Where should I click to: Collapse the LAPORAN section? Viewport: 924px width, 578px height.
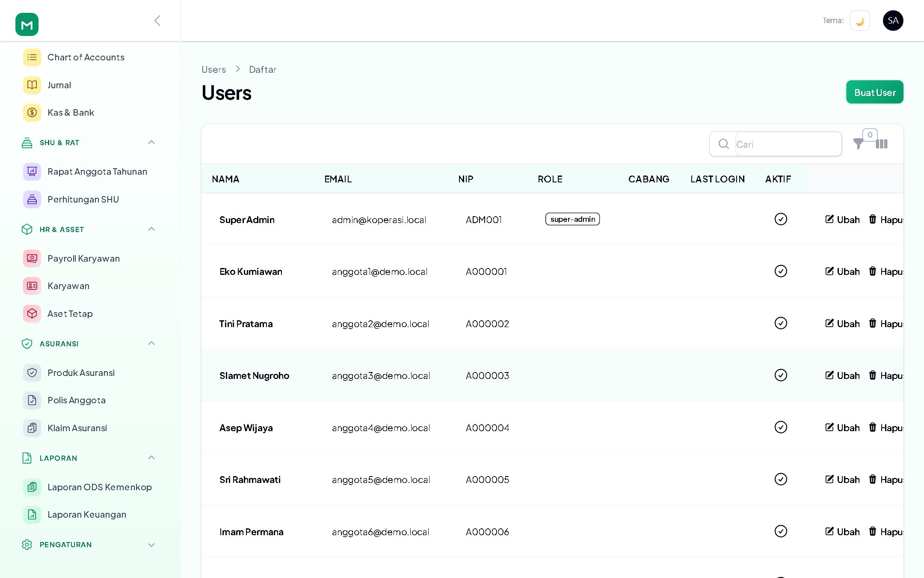(151, 458)
